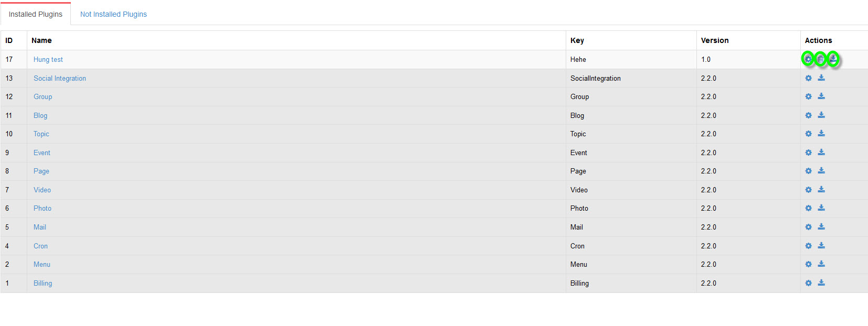Click the download icon in Video row

821,190
